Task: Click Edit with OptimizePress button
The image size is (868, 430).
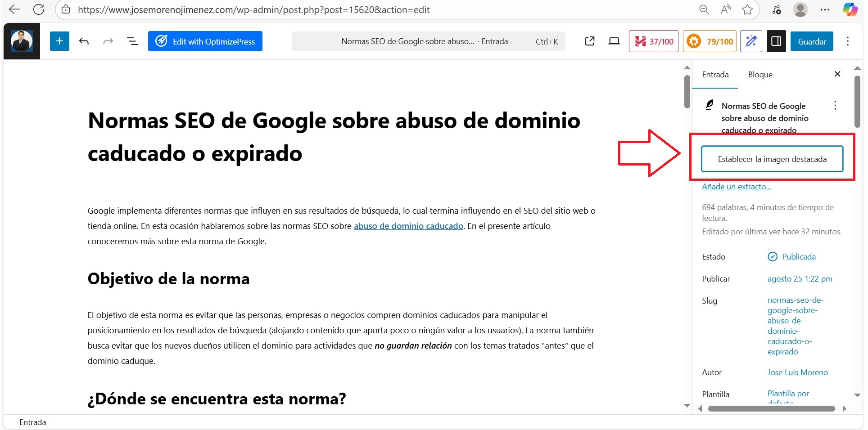Action: [x=205, y=41]
